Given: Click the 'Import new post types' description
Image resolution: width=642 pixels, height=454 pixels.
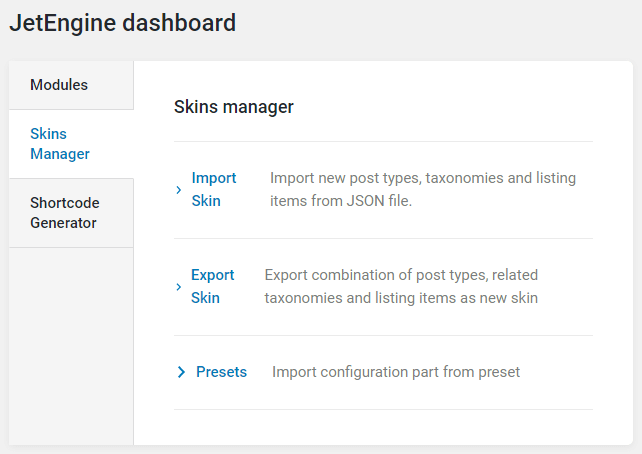Looking at the screenshot, I should click(423, 190).
